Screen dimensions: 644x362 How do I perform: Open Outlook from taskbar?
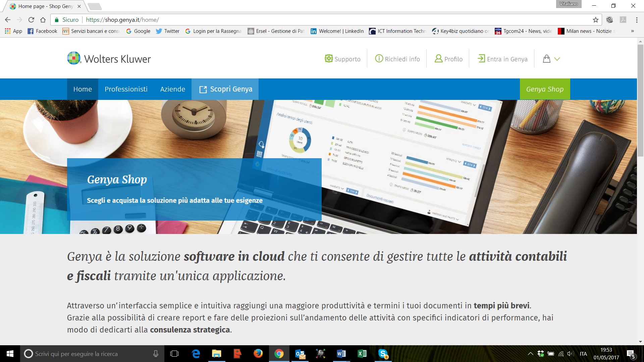click(300, 354)
